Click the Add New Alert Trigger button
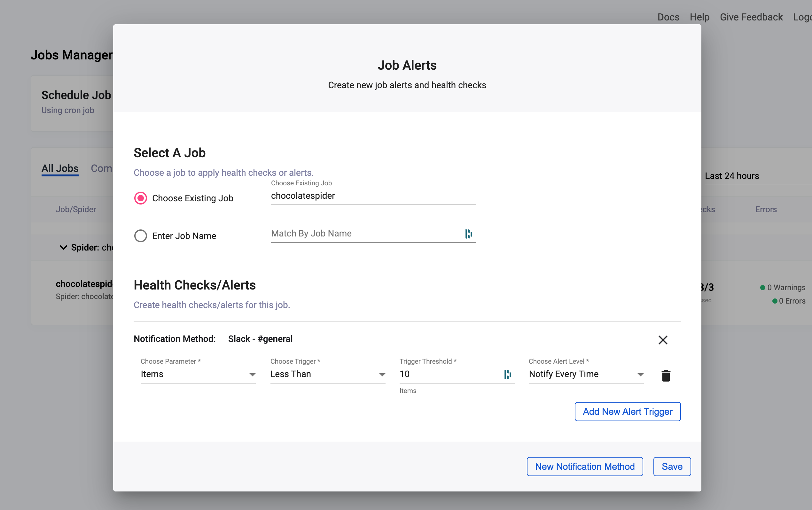This screenshot has height=510, width=812. pos(627,412)
